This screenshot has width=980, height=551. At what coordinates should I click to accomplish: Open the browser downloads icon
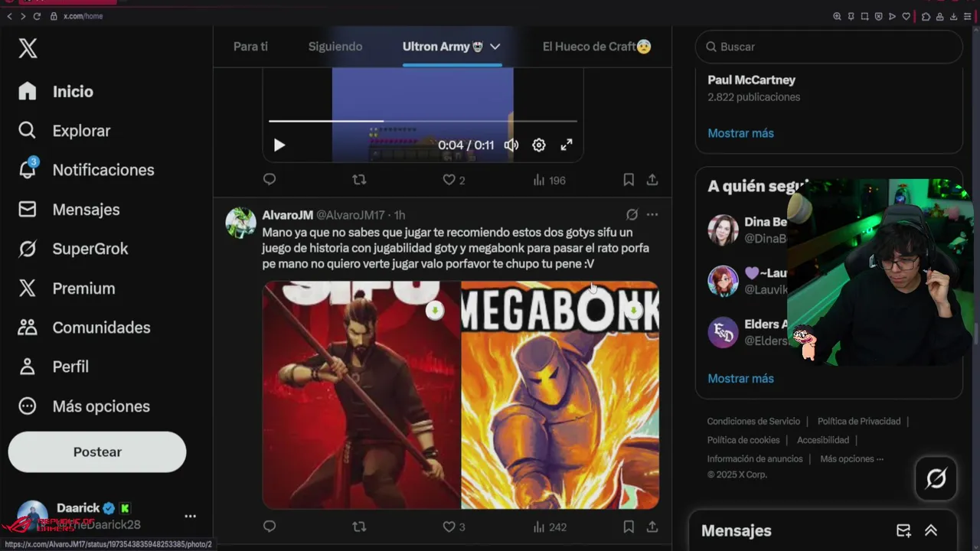(x=954, y=16)
